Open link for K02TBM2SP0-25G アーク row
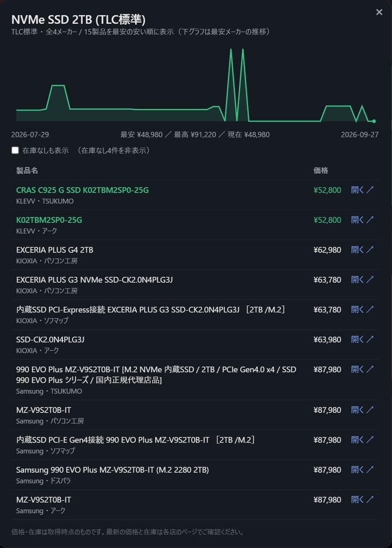Viewport: 392px width, 548px height. (x=362, y=220)
